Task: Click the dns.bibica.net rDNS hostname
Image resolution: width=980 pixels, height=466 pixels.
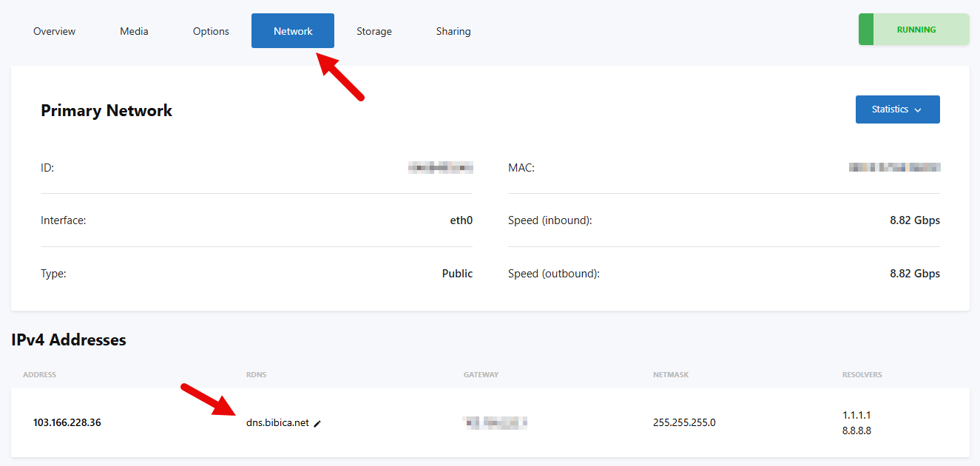Action: click(x=277, y=423)
